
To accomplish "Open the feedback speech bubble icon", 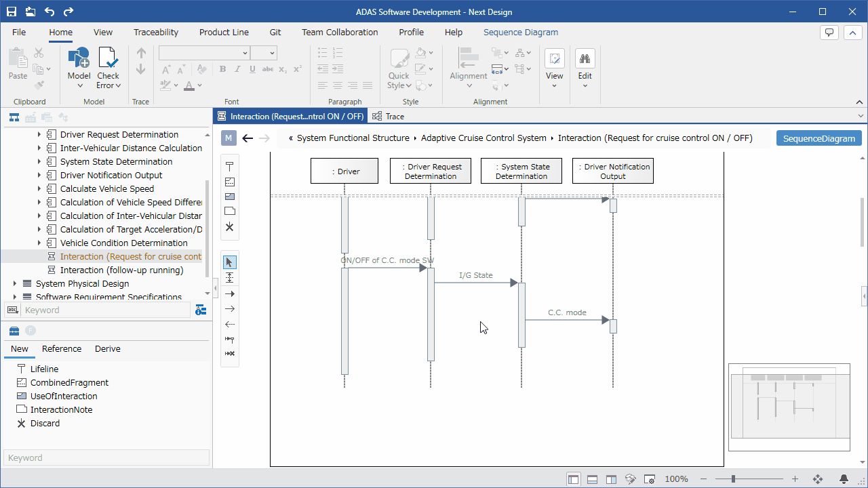I will click(x=829, y=33).
